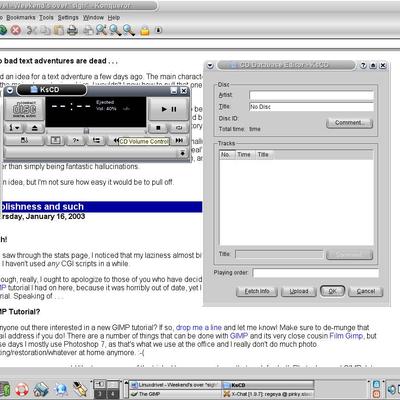Click the small round icon after the padlock

point(159,30)
